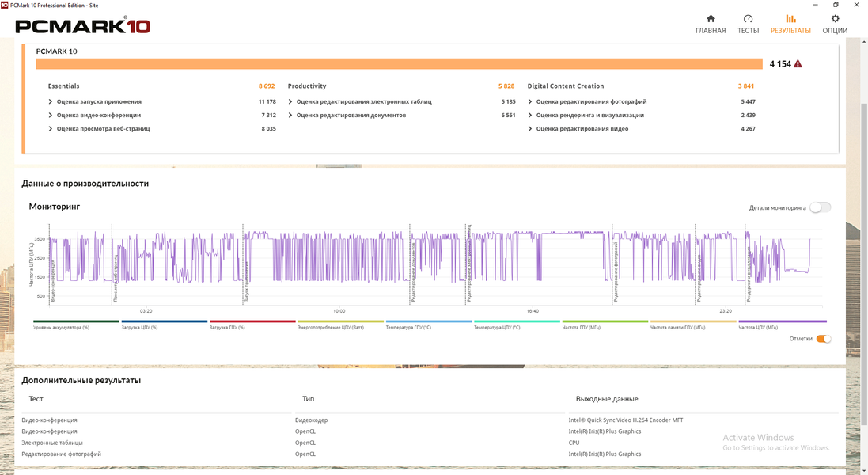Open the Главная home icon
Image resolution: width=868 pixels, height=475 pixels.
point(711,19)
